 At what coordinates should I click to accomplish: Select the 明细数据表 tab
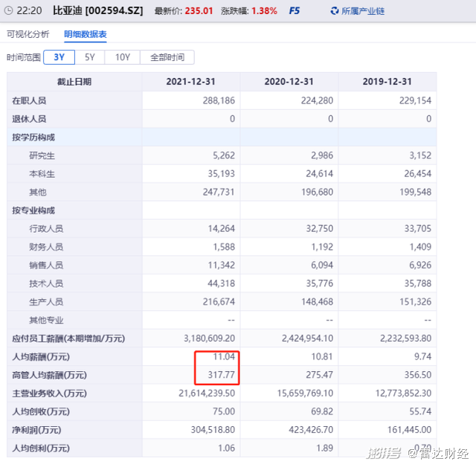(85, 34)
